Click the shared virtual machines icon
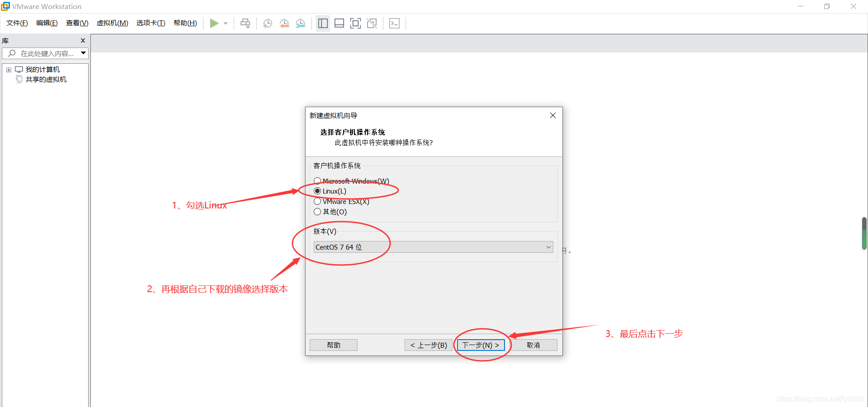Screen dimensions: 868x407 pos(19,79)
